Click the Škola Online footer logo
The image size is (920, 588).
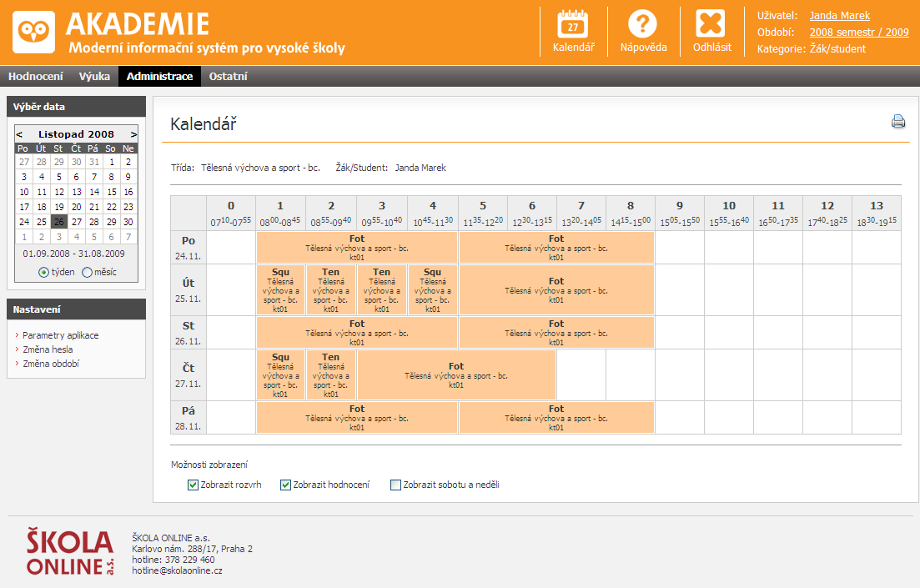pyautogui.click(x=70, y=551)
